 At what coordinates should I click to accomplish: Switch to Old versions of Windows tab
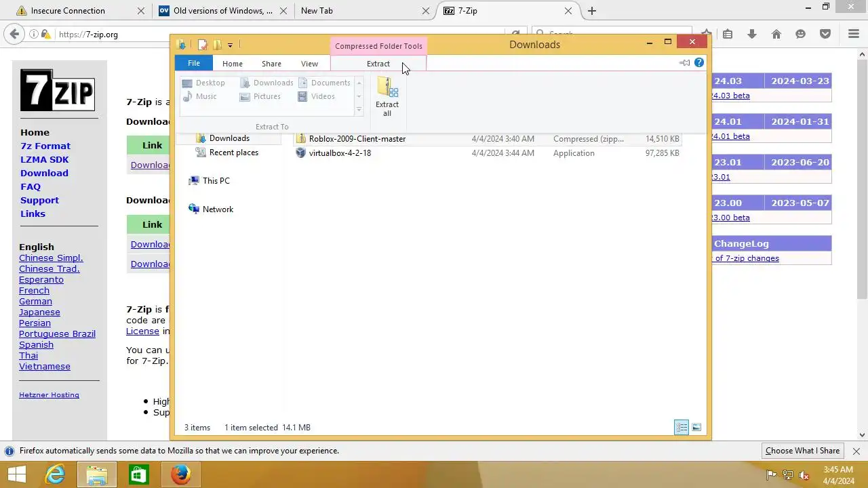[x=222, y=11]
